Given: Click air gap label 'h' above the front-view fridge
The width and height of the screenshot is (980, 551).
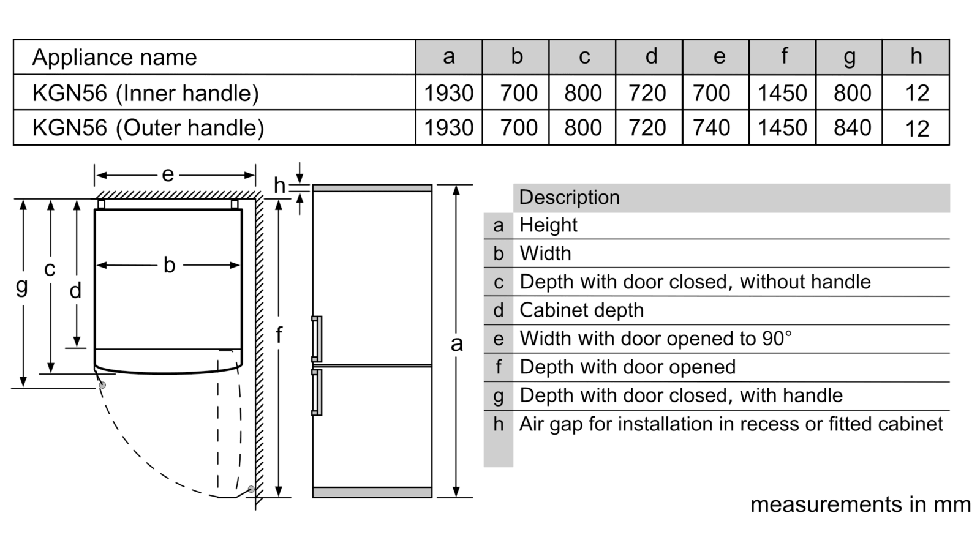Looking at the screenshot, I should 279,186.
